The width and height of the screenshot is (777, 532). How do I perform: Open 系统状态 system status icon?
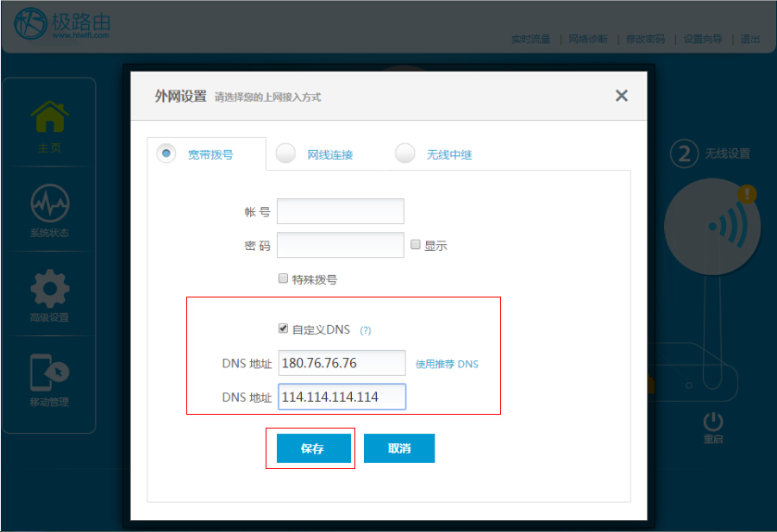click(x=49, y=203)
